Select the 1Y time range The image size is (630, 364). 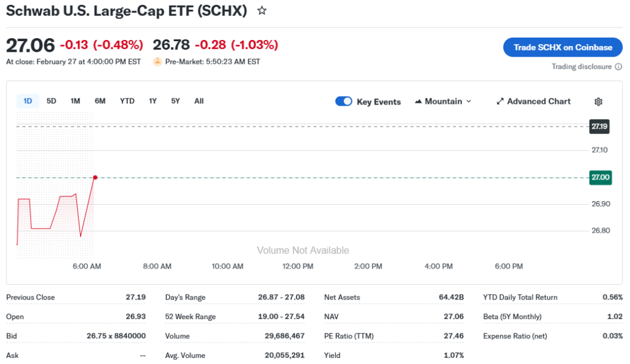tap(153, 101)
